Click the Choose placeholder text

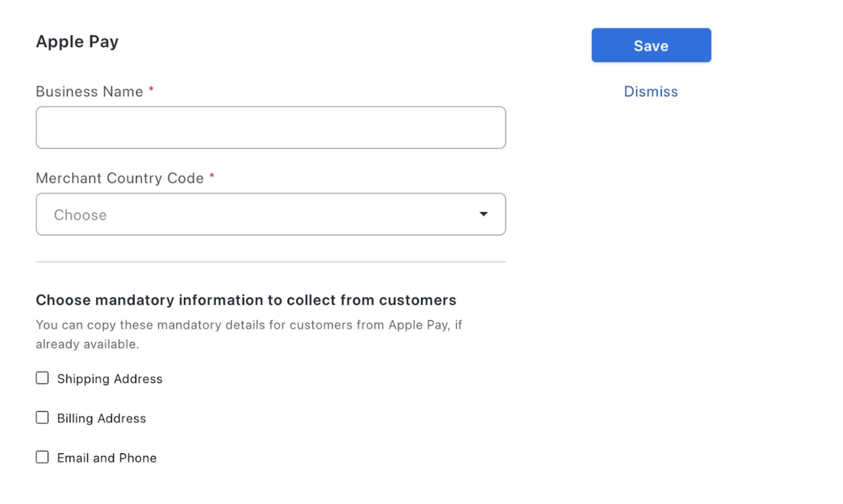tap(80, 215)
